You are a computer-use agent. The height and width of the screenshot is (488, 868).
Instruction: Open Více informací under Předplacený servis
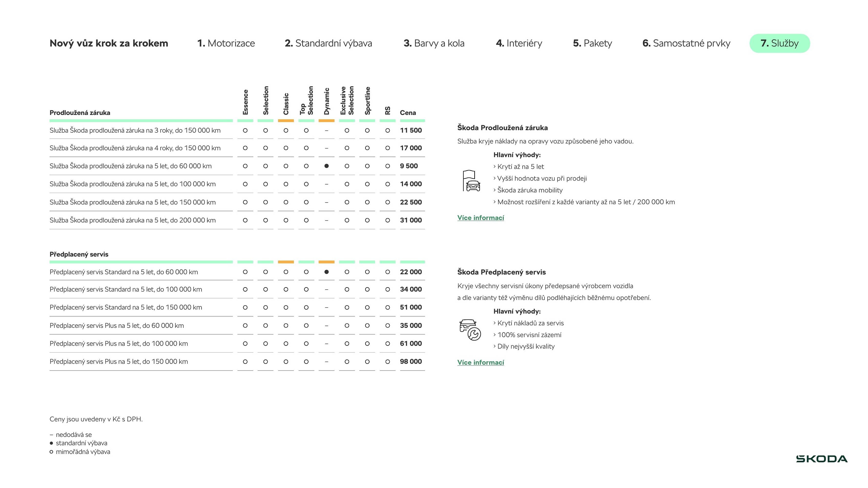click(480, 362)
